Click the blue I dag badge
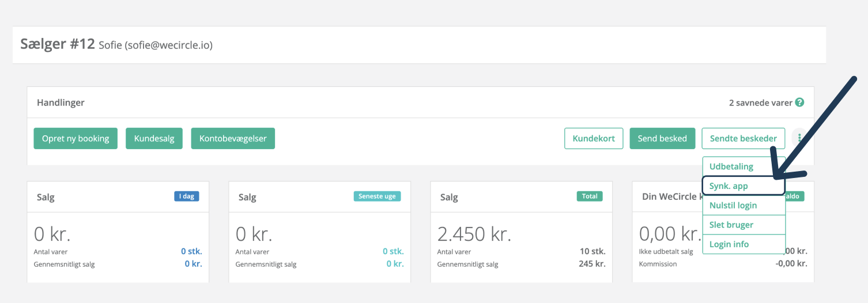Screen dimensions: 868x303 (x=187, y=196)
